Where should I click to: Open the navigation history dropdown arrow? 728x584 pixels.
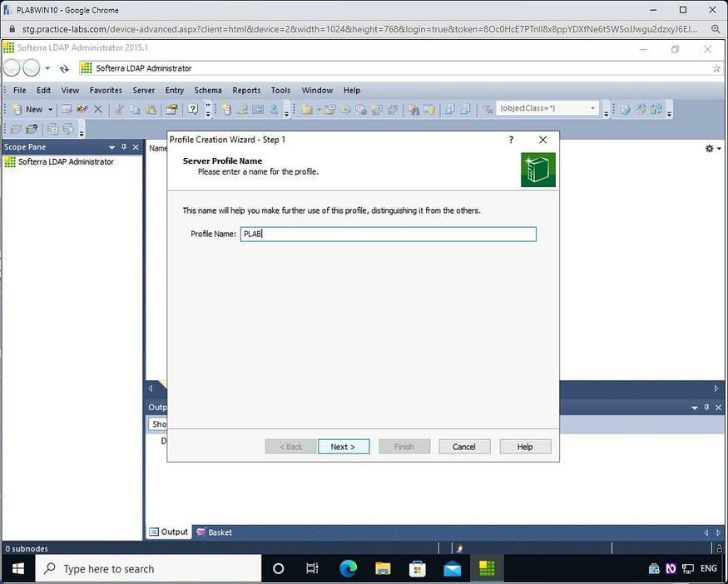47,68
